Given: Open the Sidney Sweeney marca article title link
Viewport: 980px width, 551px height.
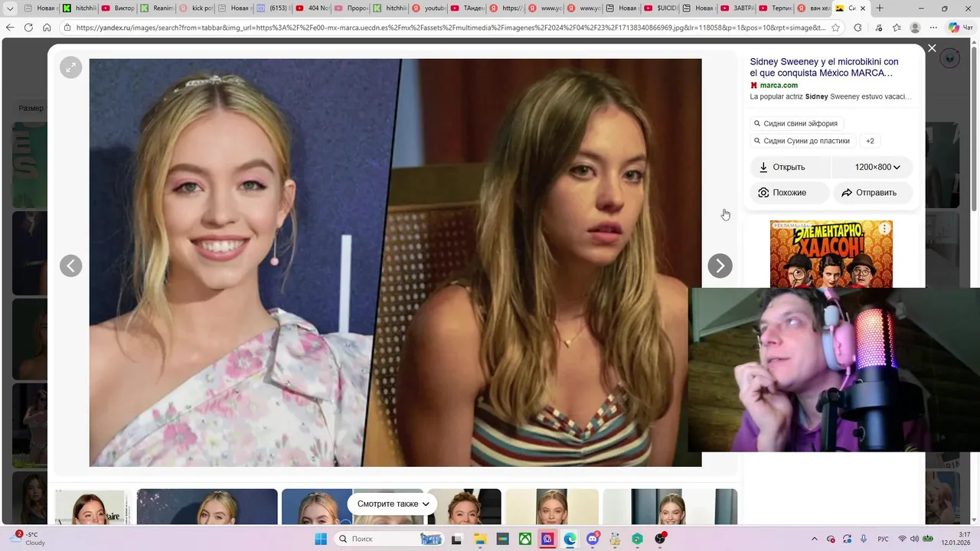Looking at the screenshot, I should (825, 67).
